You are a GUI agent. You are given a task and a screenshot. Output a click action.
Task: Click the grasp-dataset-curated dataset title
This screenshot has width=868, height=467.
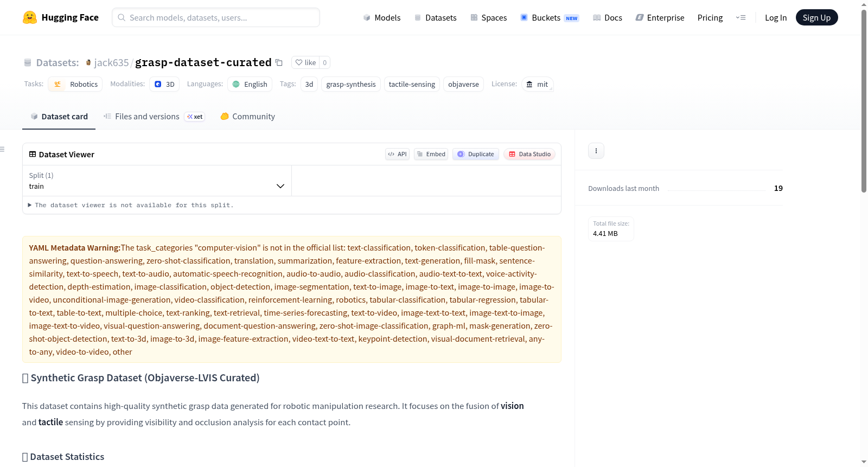point(203,62)
